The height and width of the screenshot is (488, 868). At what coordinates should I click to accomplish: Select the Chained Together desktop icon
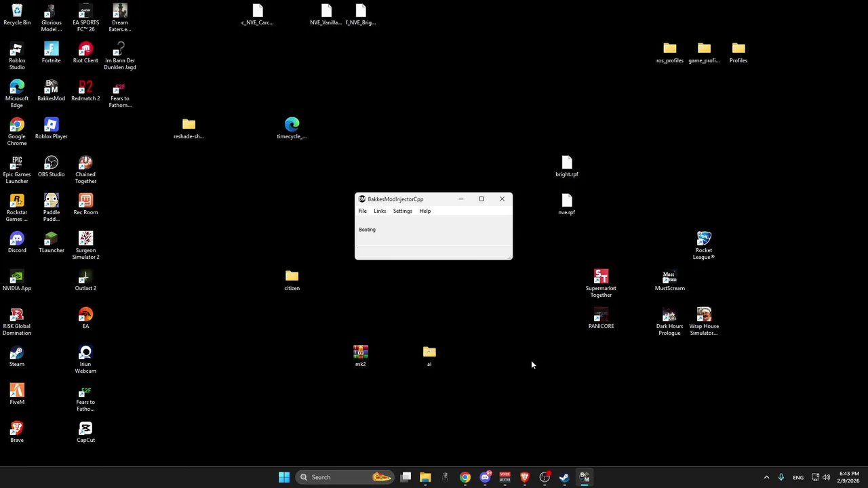(85, 170)
